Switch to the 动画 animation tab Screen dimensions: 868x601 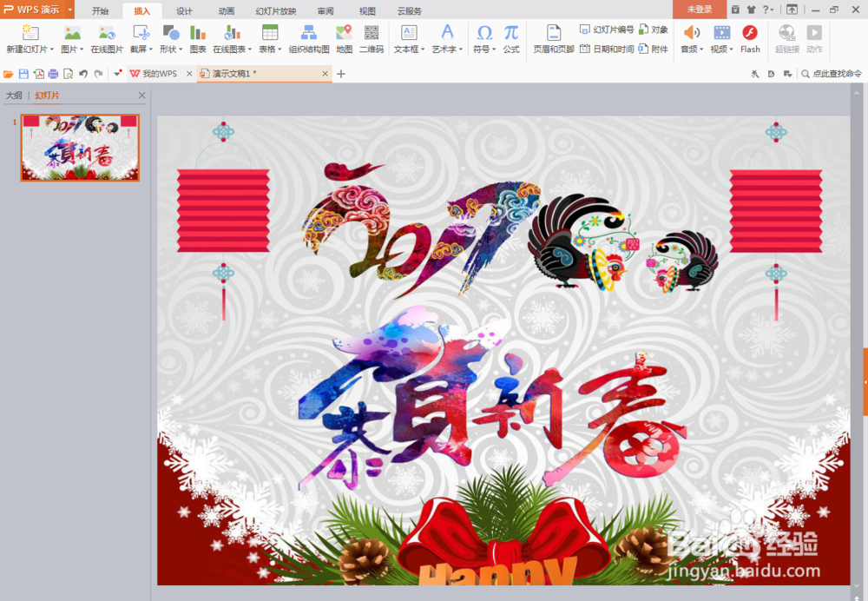[x=227, y=10]
